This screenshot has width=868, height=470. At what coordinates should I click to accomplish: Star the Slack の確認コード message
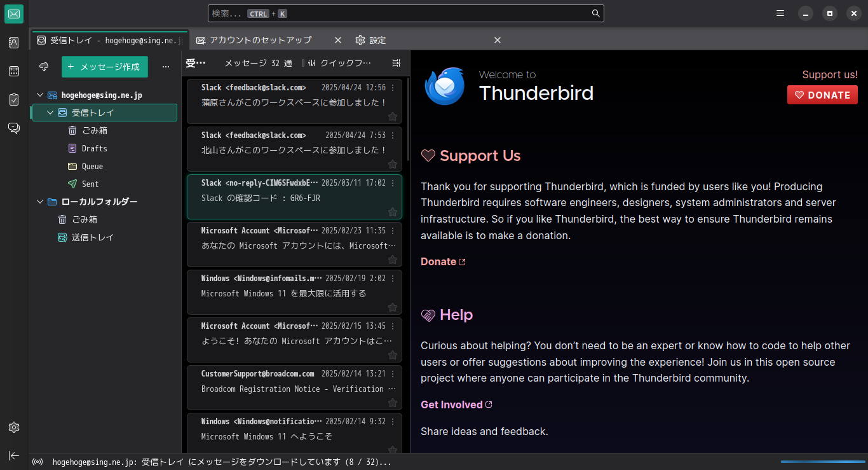(x=393, y=212)
